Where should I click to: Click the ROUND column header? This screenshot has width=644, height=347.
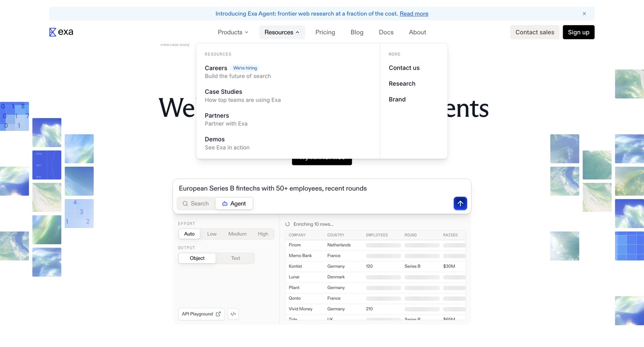(411, 235)
